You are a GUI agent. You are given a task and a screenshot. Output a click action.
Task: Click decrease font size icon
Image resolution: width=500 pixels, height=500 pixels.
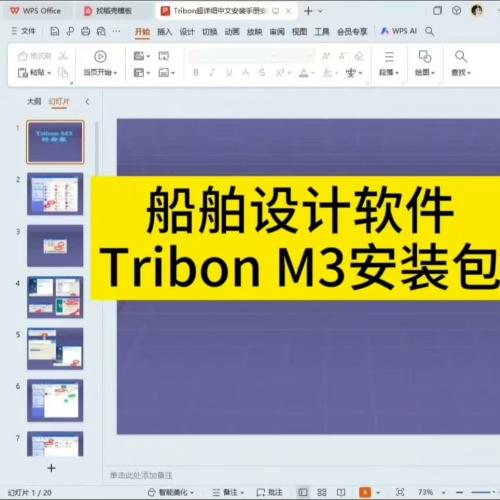[342, 56]
